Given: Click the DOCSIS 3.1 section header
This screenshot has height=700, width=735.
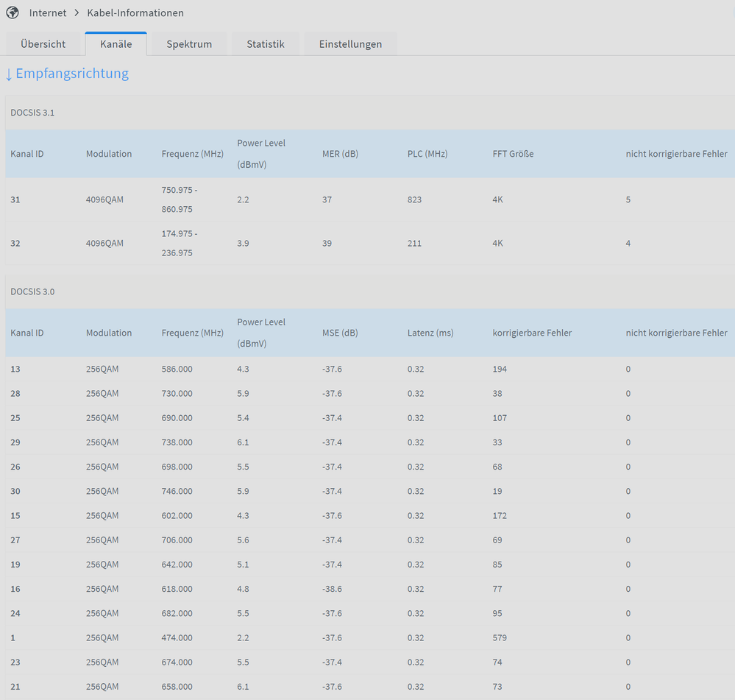Looking at the screenshot, I should click(x=32, y=113).
